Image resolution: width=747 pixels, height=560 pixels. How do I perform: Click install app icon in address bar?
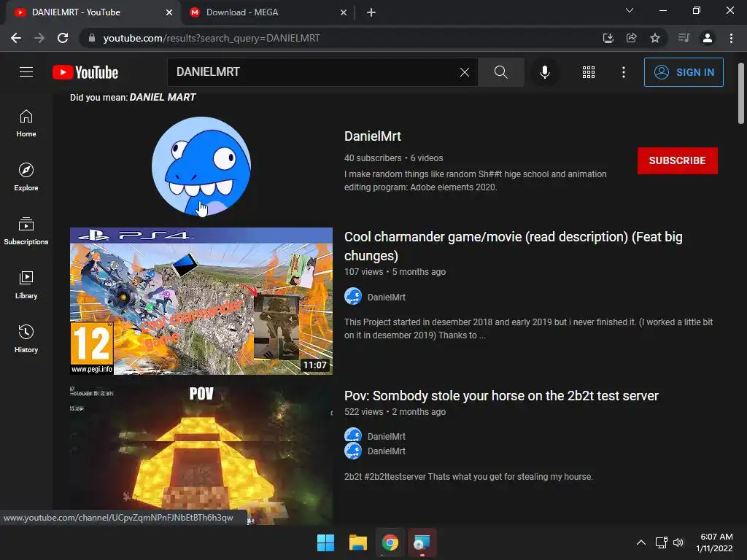point(608,38)
